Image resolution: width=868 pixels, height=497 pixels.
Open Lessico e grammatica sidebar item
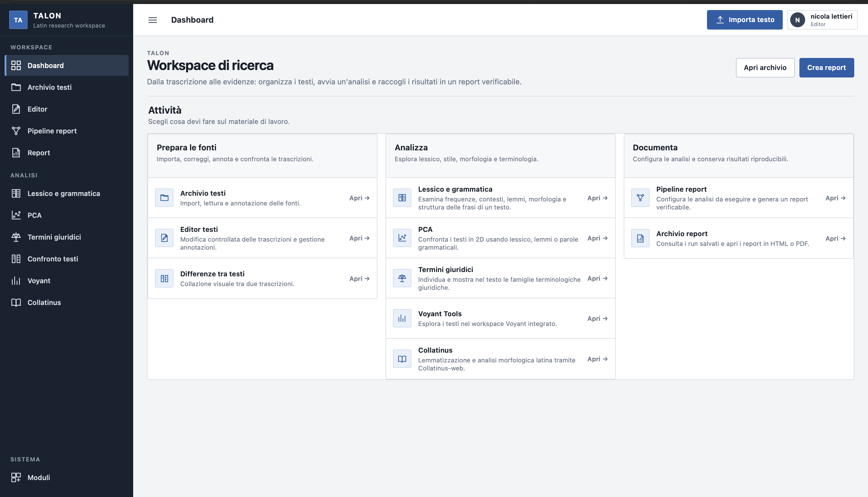67,193
